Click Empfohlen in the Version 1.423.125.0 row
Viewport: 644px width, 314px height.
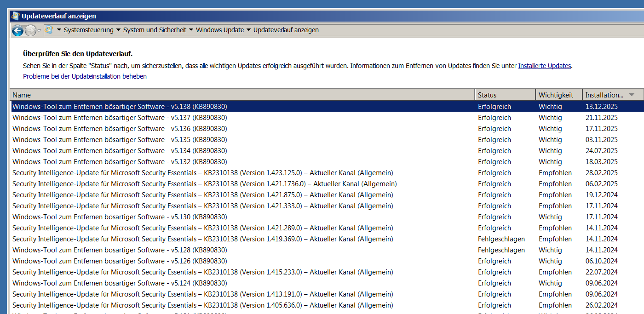(x=555, y=173)
